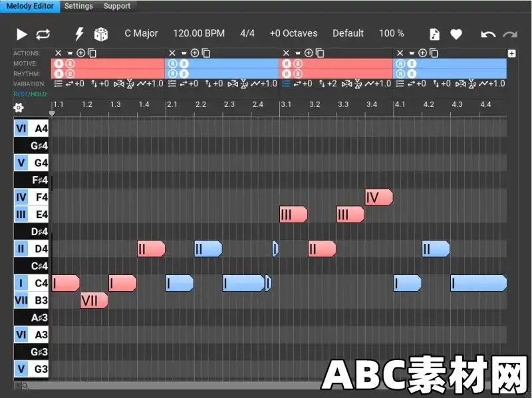Click the dice randomize icon

[101, 35]
